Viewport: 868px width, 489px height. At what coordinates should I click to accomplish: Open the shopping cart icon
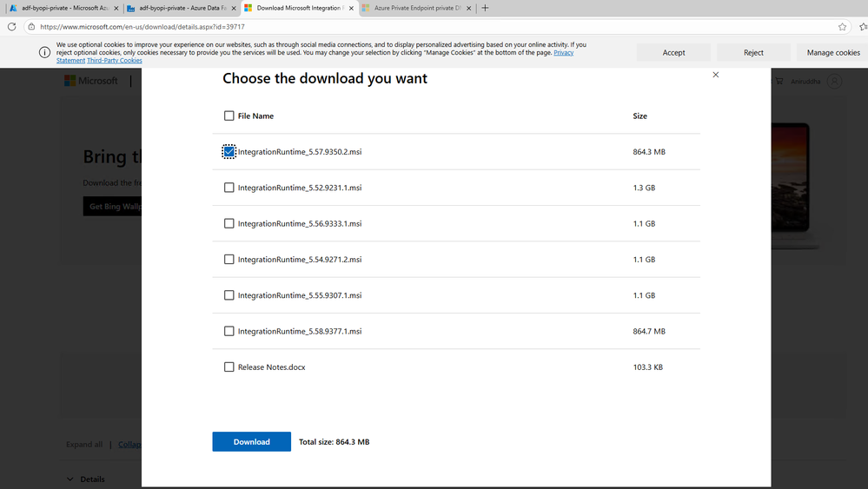(x=779, y=82)
